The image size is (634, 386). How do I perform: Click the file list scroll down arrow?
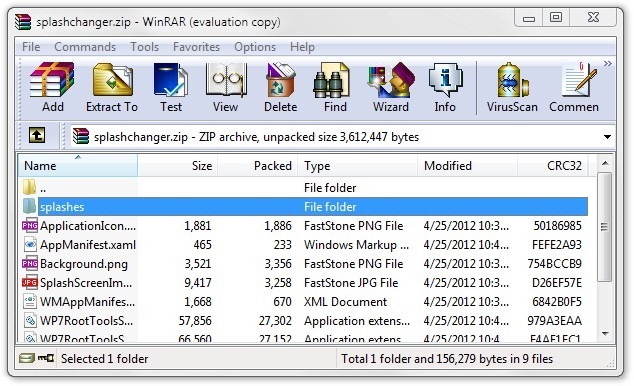(x=605, y=333)
